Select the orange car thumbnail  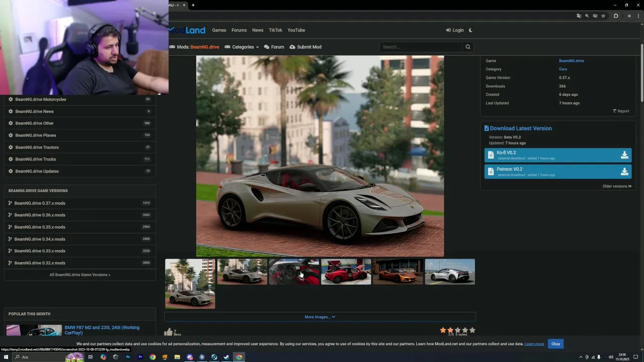[398, 271]
